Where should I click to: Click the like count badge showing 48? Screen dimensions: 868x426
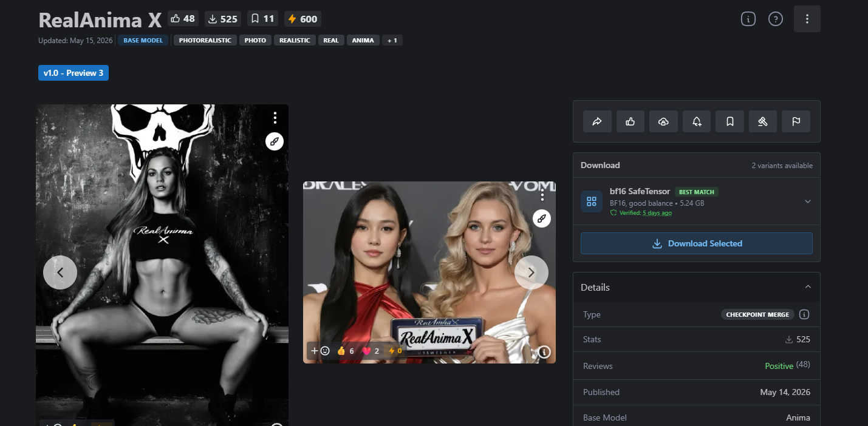(183, 19)
